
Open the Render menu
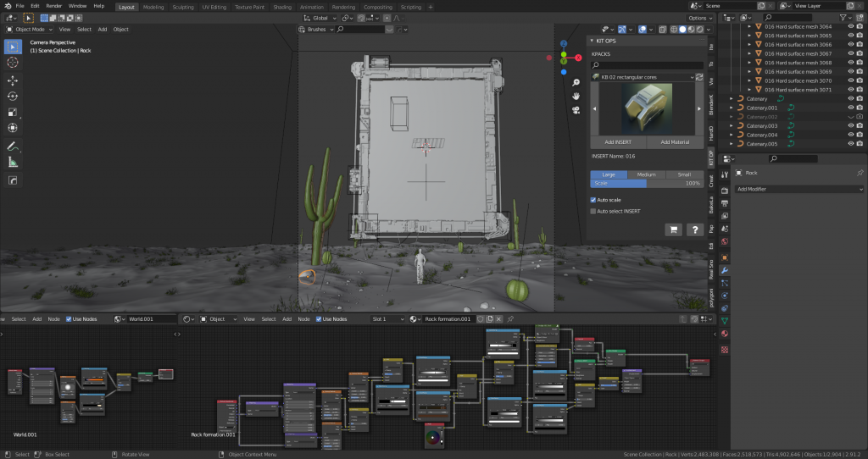pos(53,6)
